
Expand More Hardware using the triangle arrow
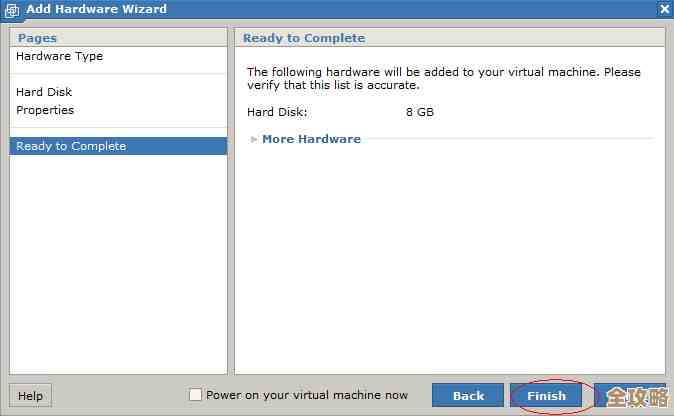(x=254, y=139)
